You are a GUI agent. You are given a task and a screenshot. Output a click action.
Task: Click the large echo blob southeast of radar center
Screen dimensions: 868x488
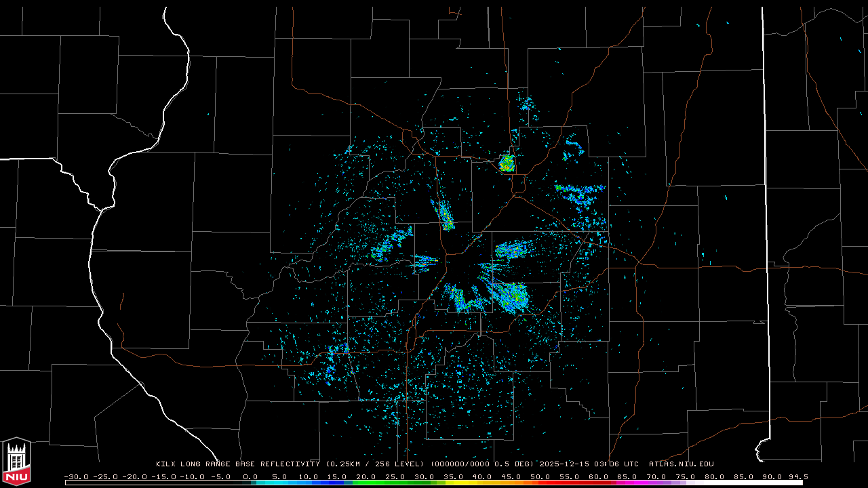point(511,296)
